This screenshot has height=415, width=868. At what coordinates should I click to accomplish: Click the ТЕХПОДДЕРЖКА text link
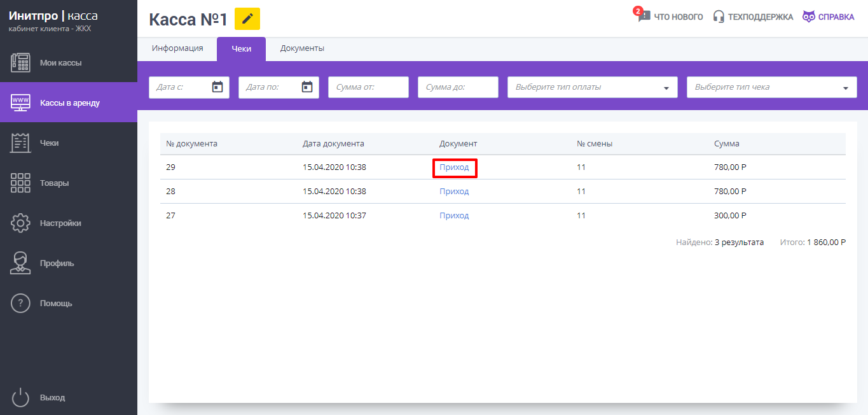[761, 17]
